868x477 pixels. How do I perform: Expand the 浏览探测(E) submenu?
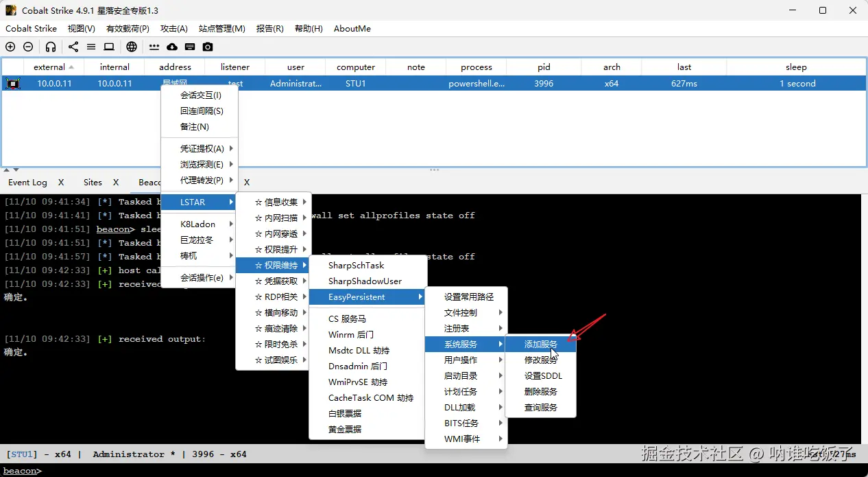point(200,165)
